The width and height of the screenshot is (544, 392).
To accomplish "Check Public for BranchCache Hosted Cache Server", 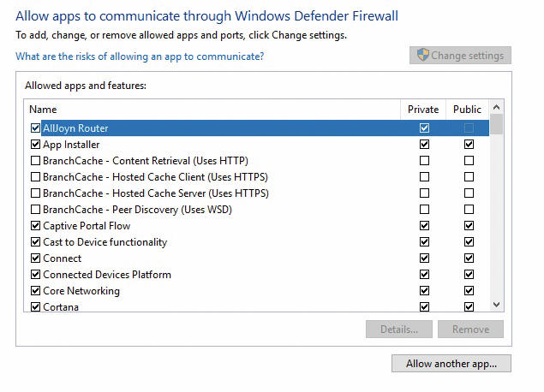I will click(x=469, y=193).
